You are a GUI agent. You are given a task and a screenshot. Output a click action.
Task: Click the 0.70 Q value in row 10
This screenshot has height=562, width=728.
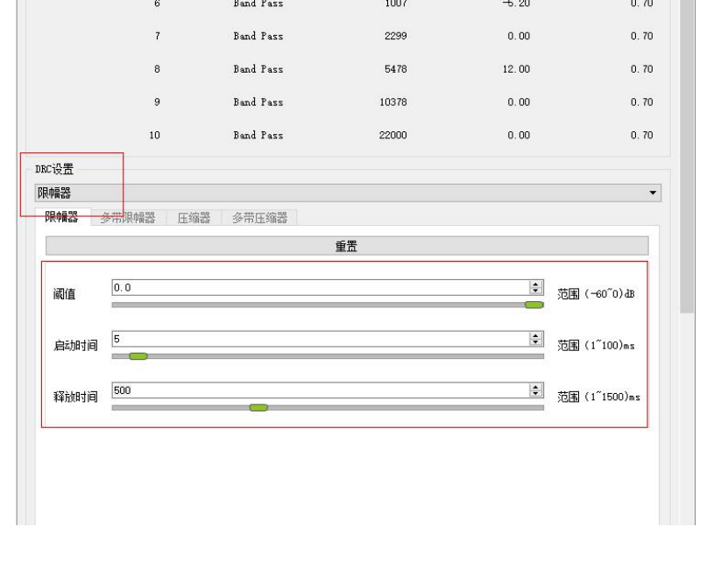point(641,135)
